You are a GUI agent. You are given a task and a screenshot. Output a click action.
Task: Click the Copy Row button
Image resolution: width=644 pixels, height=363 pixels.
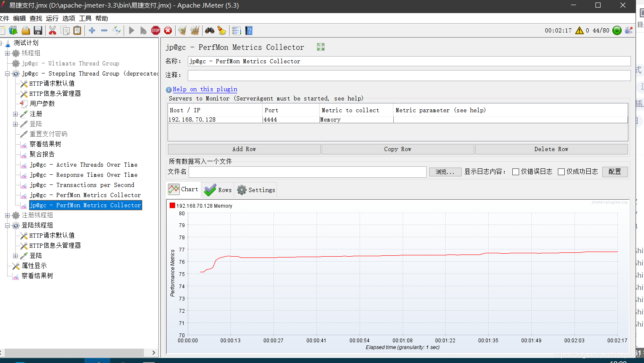tap(398, 149)
